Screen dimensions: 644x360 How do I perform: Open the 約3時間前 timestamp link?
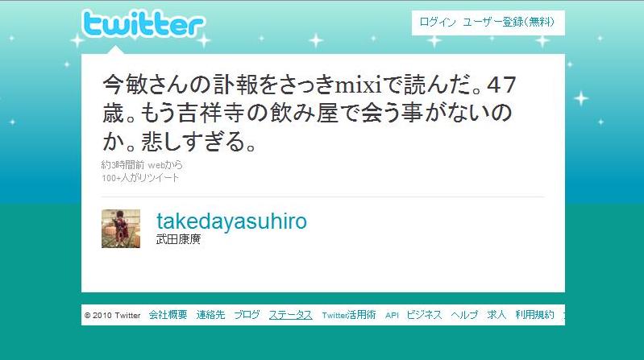tap(123, 165)
